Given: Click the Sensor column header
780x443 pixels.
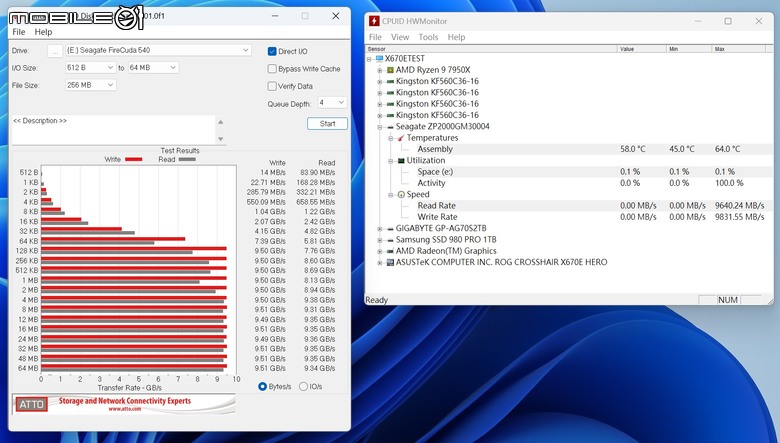Looking at the screenshot, I should tap(491, 49).
